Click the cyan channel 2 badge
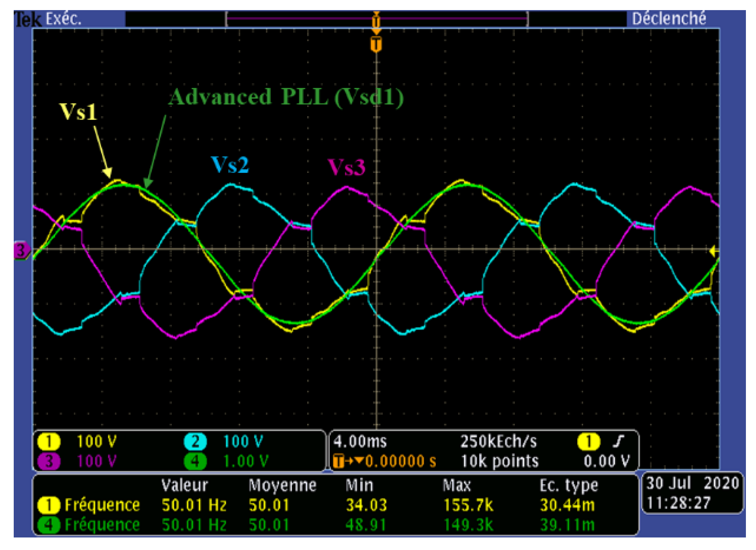 195,442
